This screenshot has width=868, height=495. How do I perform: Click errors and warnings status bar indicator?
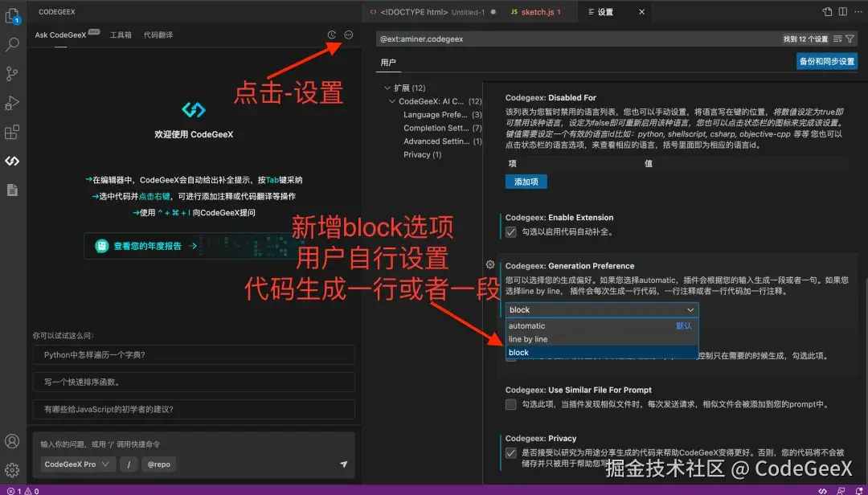click(x=23, y=490)
